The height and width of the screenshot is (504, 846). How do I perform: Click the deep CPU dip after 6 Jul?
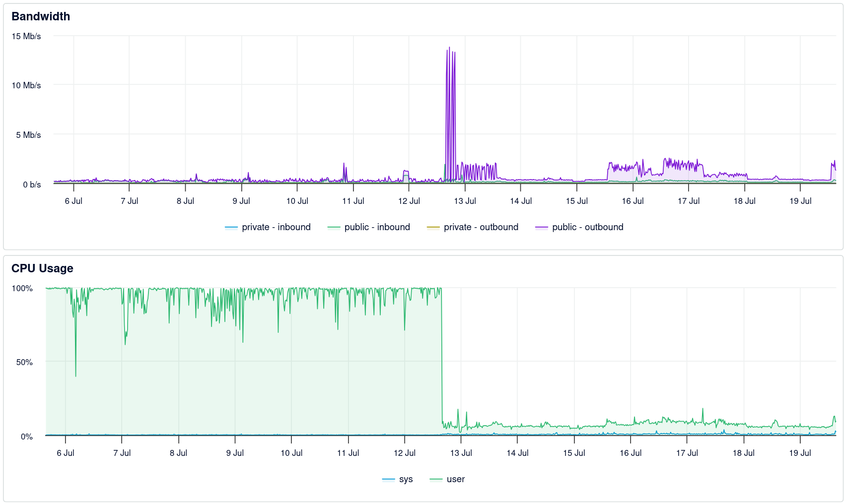click(75, 375)
